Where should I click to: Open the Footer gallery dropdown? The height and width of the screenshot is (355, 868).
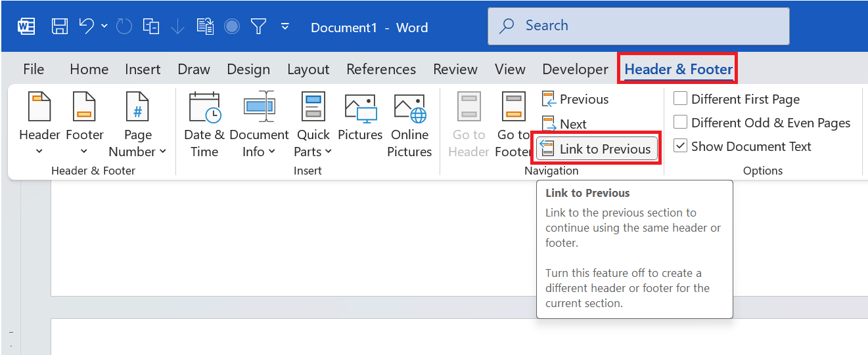pos(85,125)
